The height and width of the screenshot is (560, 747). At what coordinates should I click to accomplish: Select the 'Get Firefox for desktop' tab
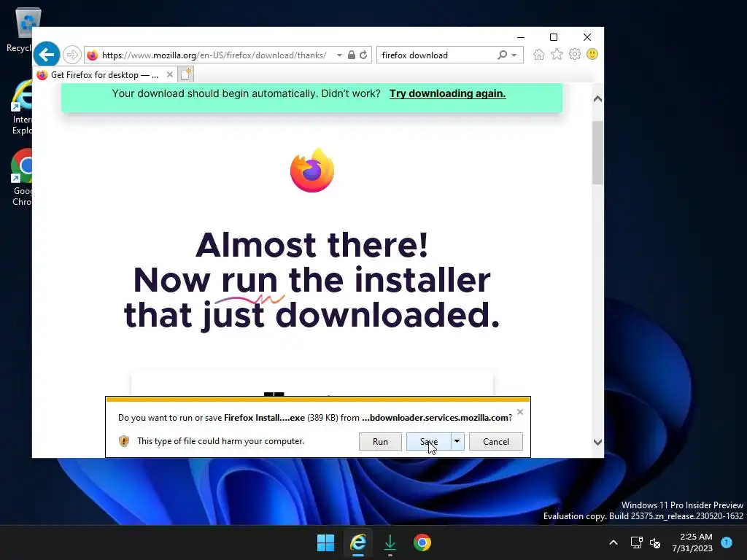pyautogui.click(x=105, y=75)
